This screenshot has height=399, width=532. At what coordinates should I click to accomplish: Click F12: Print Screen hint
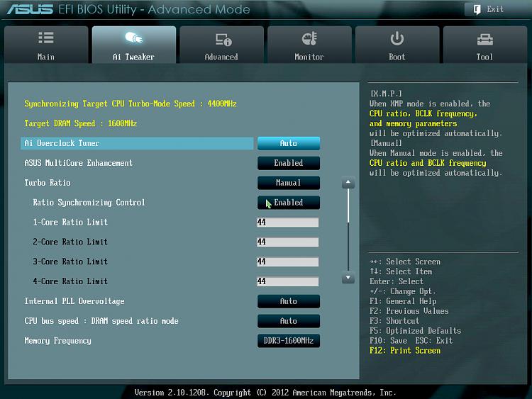(x=405, y=351)
